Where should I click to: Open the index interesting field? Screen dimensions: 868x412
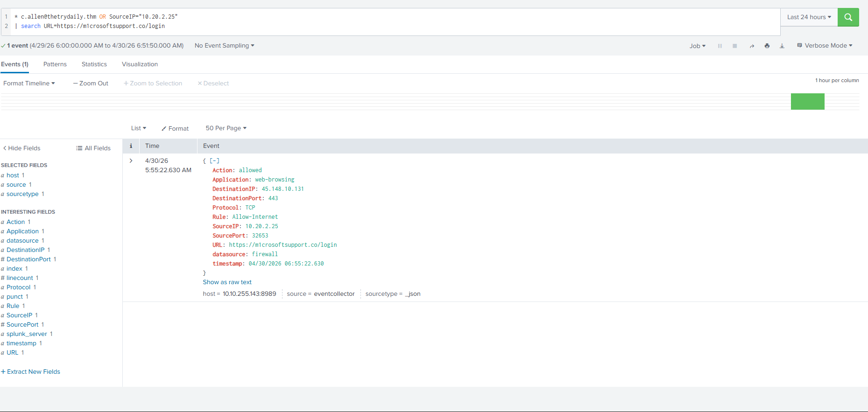coord(14,269)
